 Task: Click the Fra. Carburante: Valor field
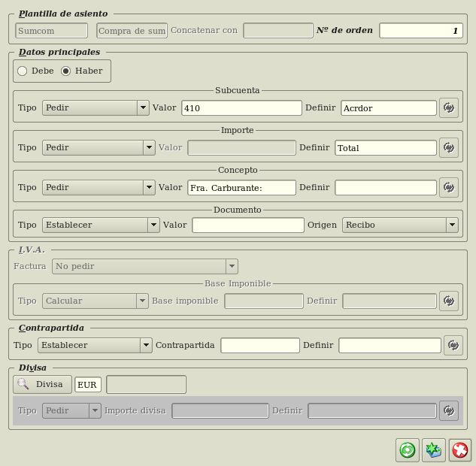pyautogui.click(x=241, y=187)
